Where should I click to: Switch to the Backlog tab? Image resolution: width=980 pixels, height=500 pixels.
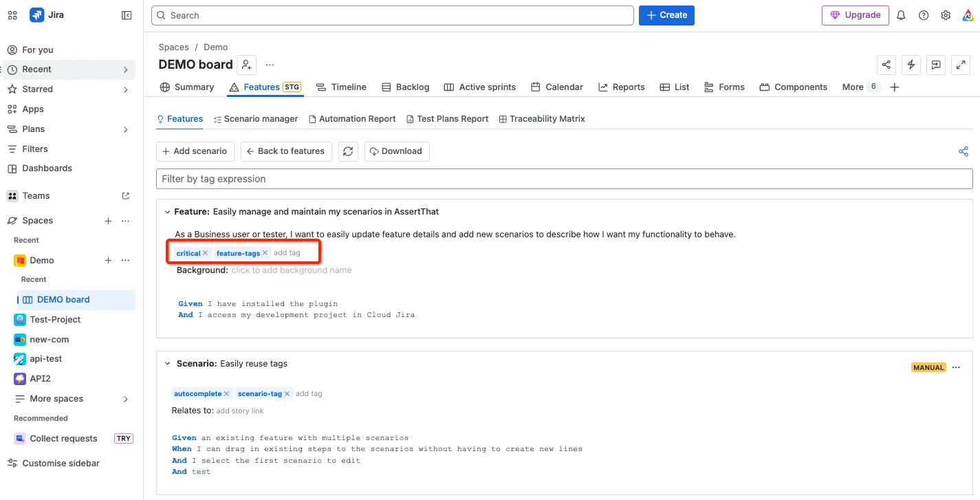coord(406,87)
